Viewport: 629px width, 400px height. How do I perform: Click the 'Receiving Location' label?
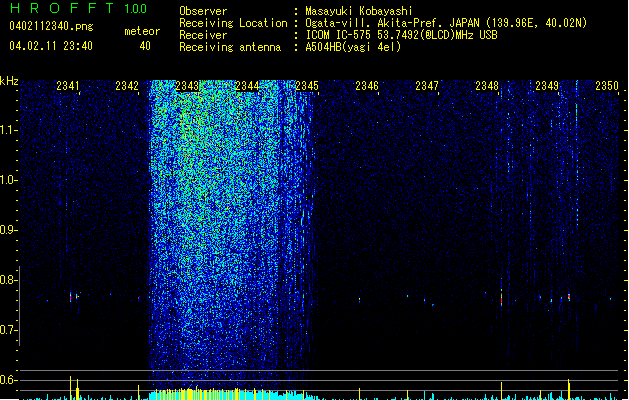tap(233, 23)
